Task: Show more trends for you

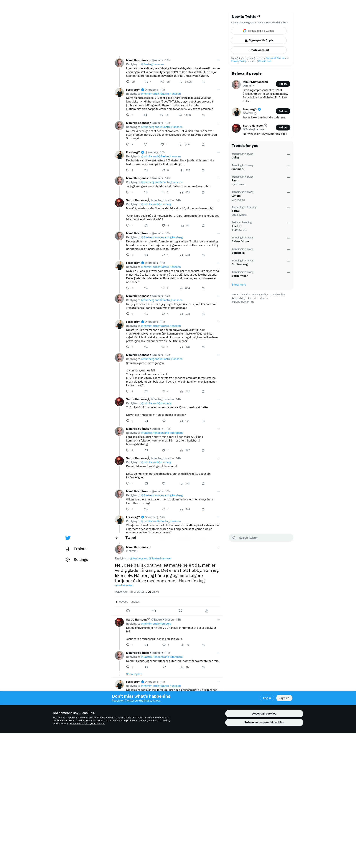Action: pos(239,285)
